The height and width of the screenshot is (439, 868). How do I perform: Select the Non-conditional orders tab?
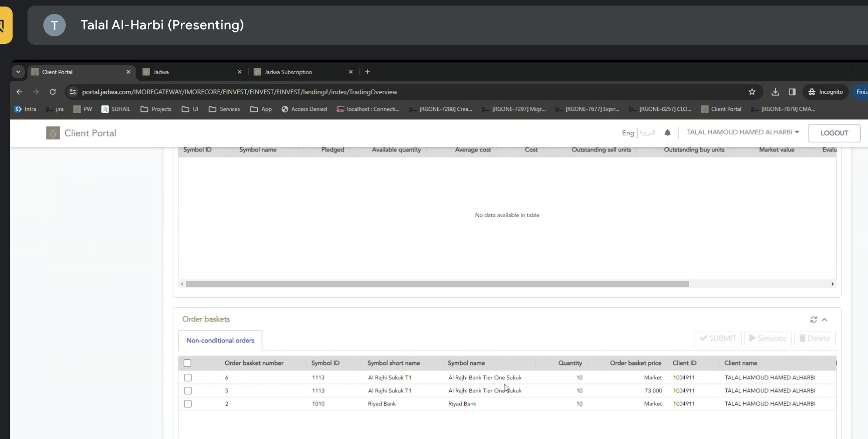click(220, 341)
